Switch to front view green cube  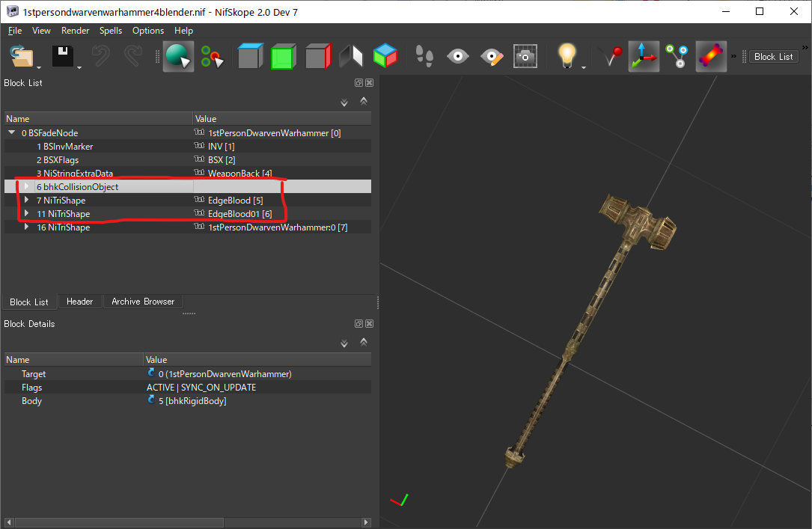pos(284,56)
